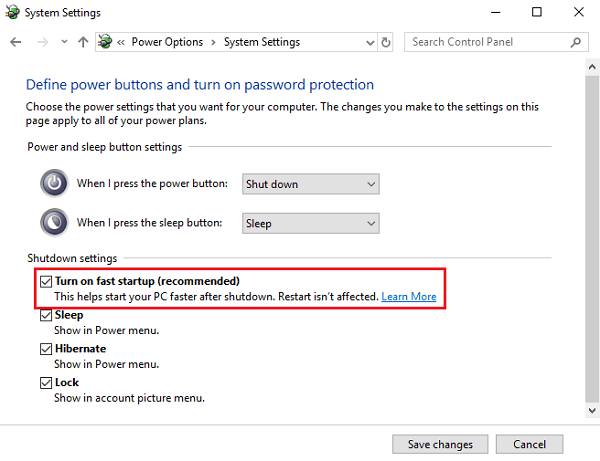The width and height of the screenshot is (600, 461).
Task: Click the System Settings title bar icon
Action: 12,13
